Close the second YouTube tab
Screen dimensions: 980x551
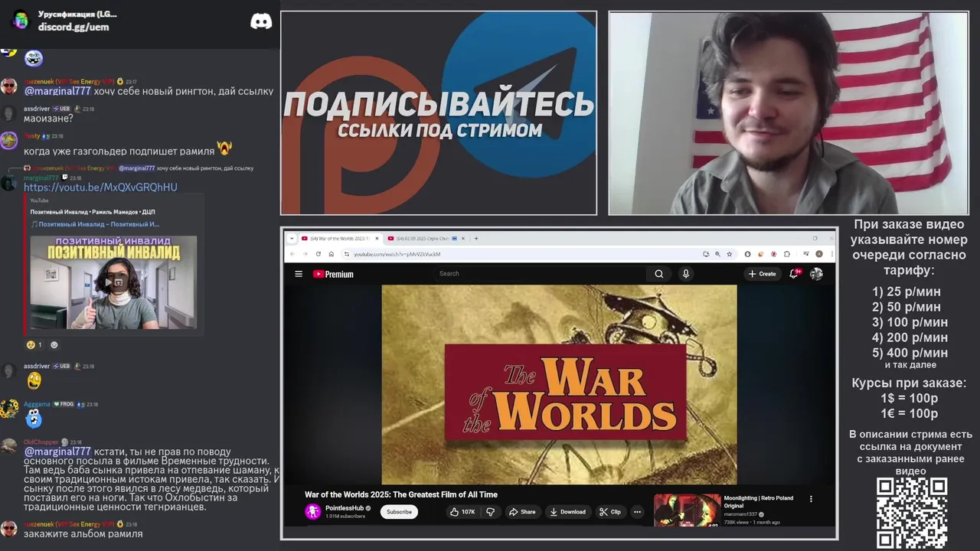(x=464, y=238)
